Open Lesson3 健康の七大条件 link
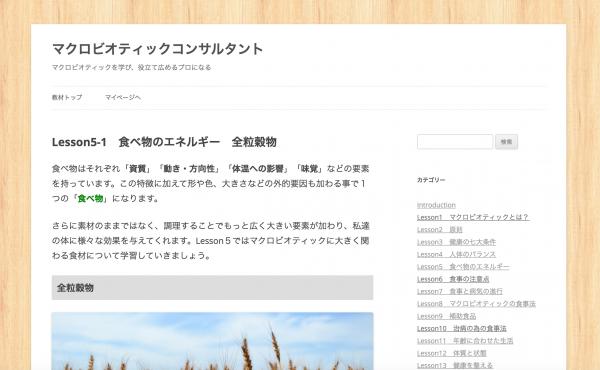 click(x=457, y=242)
